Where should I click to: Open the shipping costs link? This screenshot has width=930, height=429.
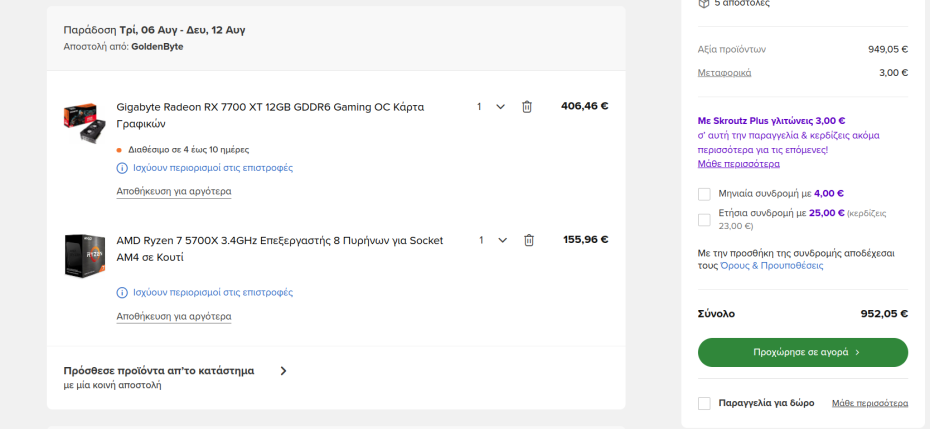pos(724,73)
